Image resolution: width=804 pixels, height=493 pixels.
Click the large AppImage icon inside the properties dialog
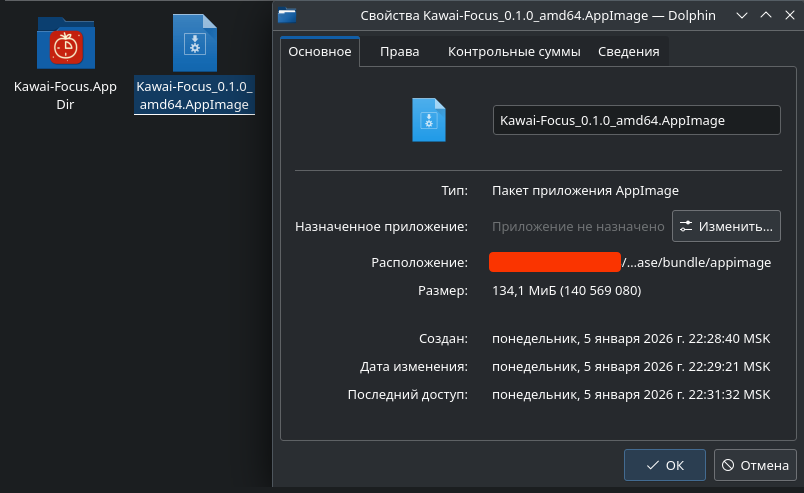tap(428, 119)
